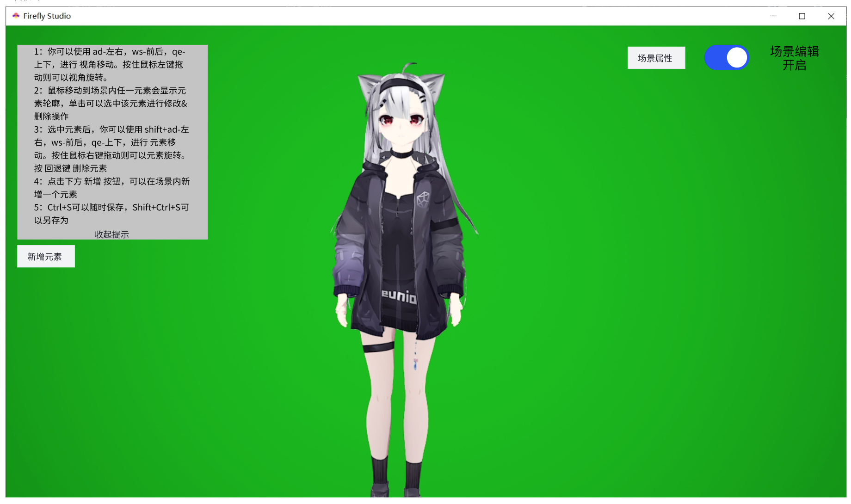Close the Firefly Studio window

831,16
